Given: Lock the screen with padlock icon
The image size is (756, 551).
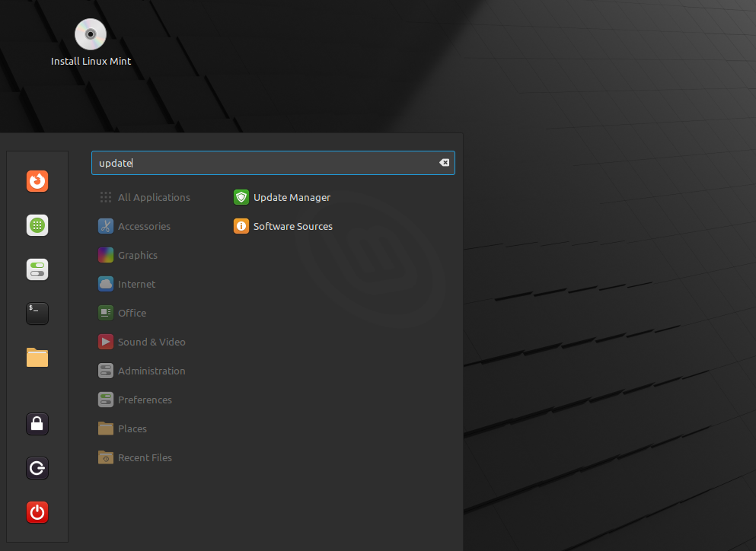Looking at the screenshot, I should point(37,424).
